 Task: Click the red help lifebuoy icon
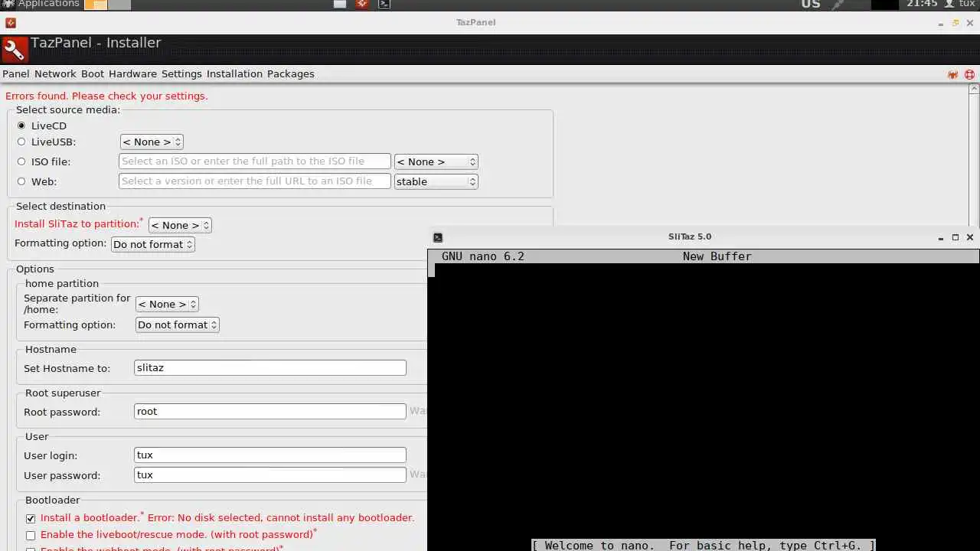(x=970, y=74)
